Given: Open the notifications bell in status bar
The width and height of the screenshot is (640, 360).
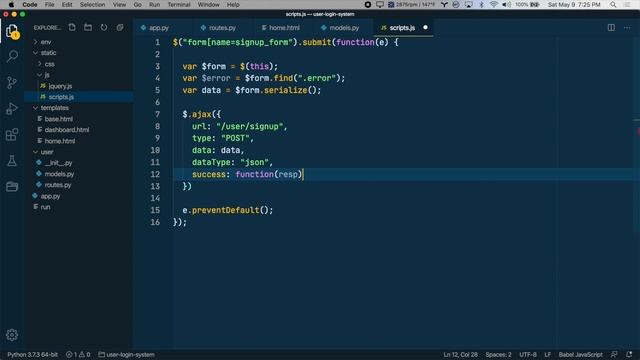Looking at the screenshot, I should (x=629, y=354).
